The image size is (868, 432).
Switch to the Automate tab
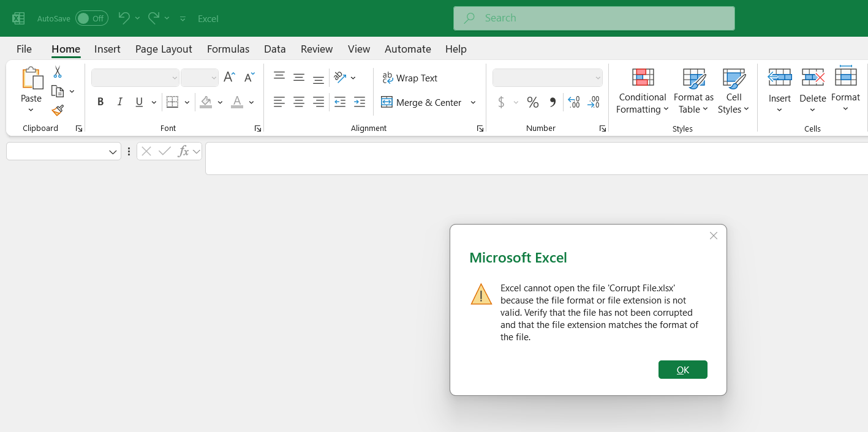(408, 49)
